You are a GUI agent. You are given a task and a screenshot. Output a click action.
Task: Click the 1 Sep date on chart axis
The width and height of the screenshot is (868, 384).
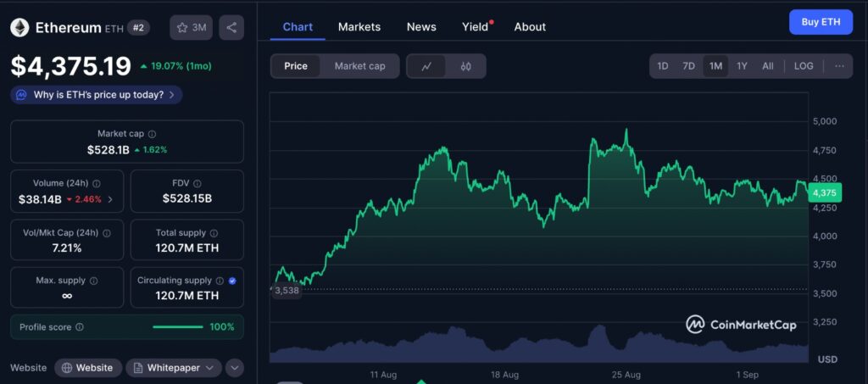(748, 375)
